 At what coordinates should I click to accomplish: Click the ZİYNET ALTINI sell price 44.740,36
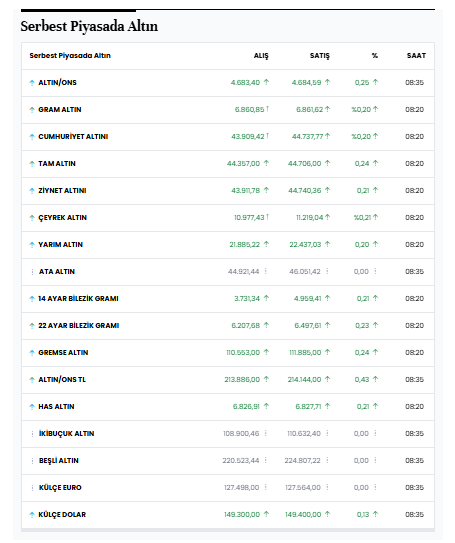305,191
